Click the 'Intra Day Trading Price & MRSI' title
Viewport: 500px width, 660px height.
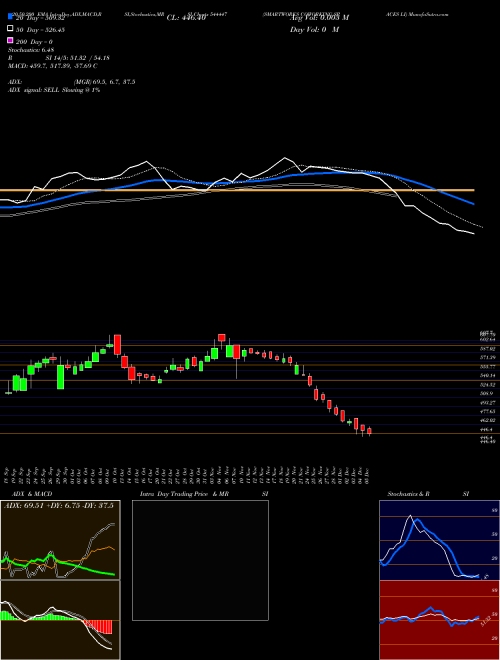(x=204, y=494)
